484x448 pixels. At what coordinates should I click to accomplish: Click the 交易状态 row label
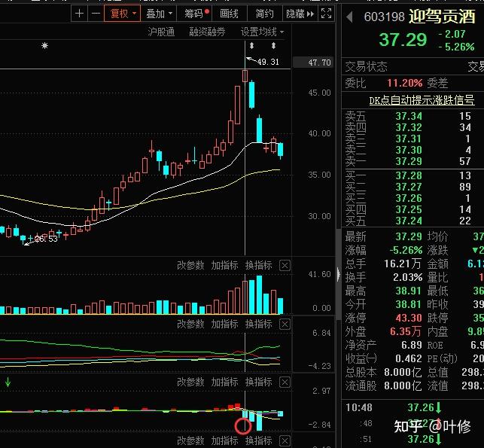366,67
